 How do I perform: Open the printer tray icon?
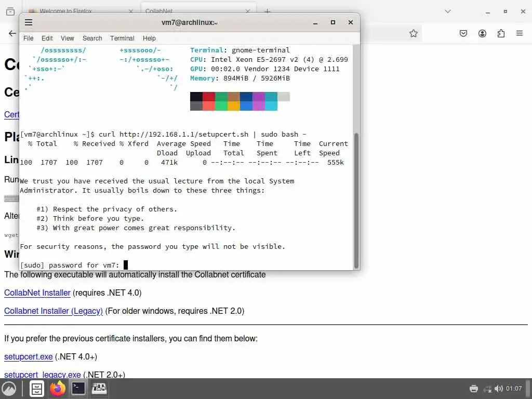474,389
